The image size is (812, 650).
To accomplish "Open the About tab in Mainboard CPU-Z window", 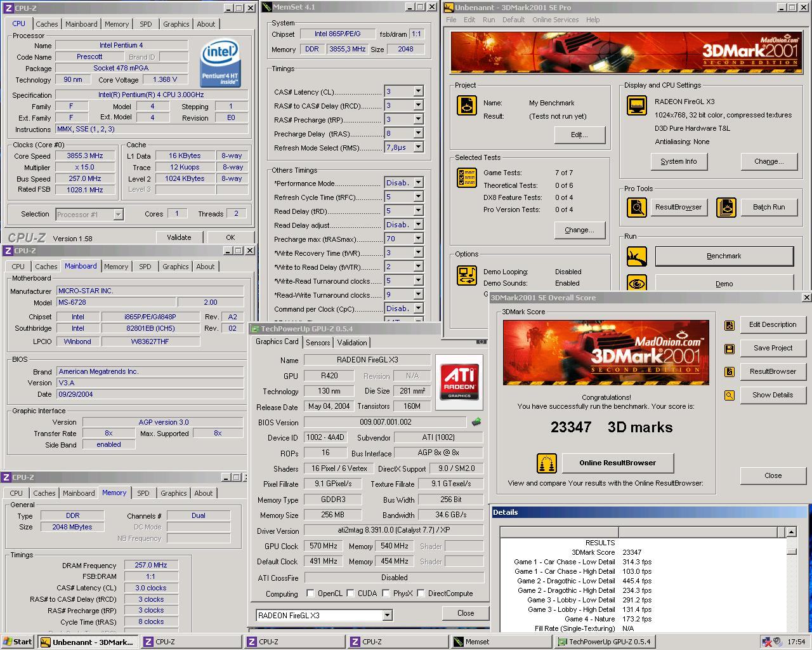I will (x=205, y=267).
